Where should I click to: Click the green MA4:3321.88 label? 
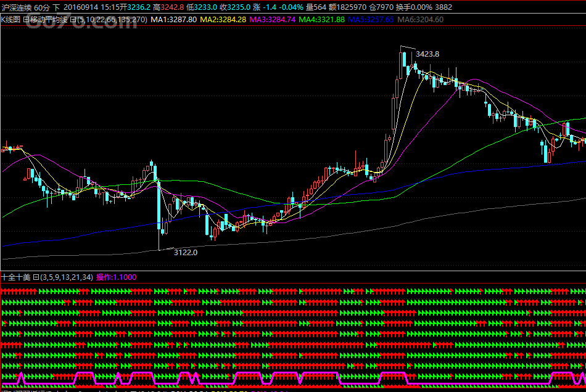(322, 20)
